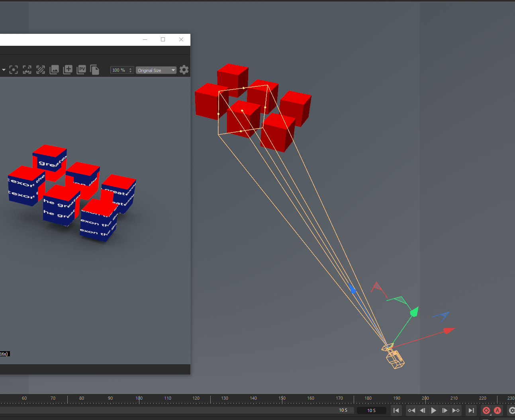Toggle the Autokeying A button
The height and width of the screenshot is (420, 515).
tap(497, 410)
